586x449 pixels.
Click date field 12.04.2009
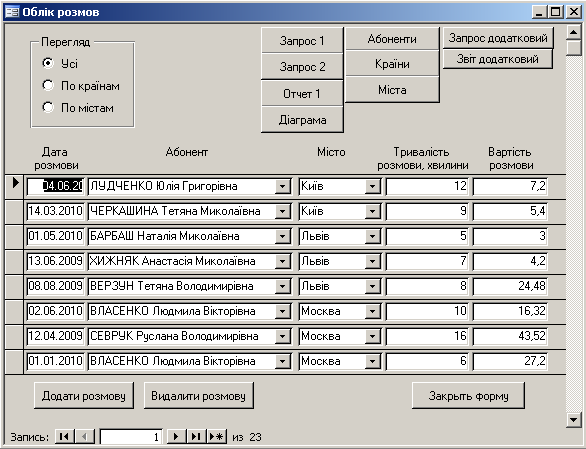pyautogui.click(x=55, y=336)
